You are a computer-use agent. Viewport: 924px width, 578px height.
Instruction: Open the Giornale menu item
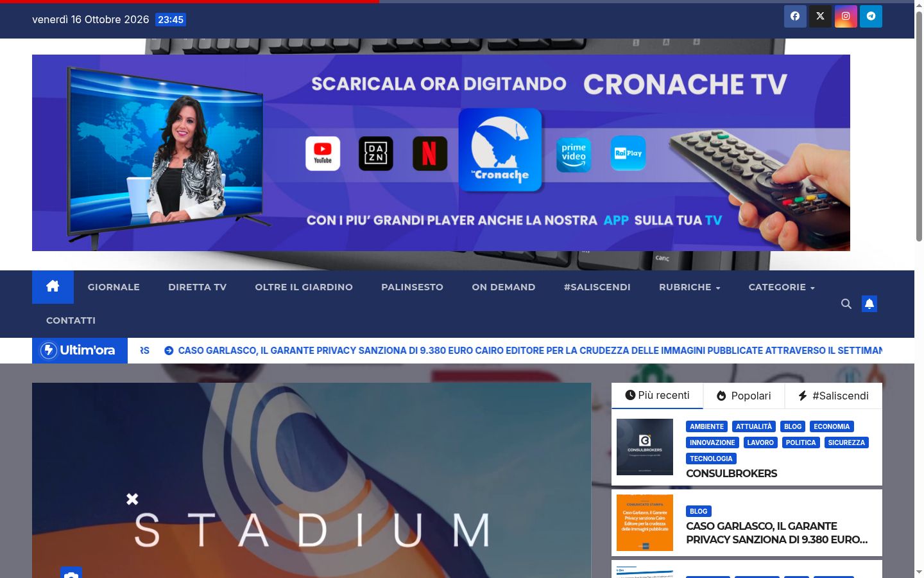114,287
